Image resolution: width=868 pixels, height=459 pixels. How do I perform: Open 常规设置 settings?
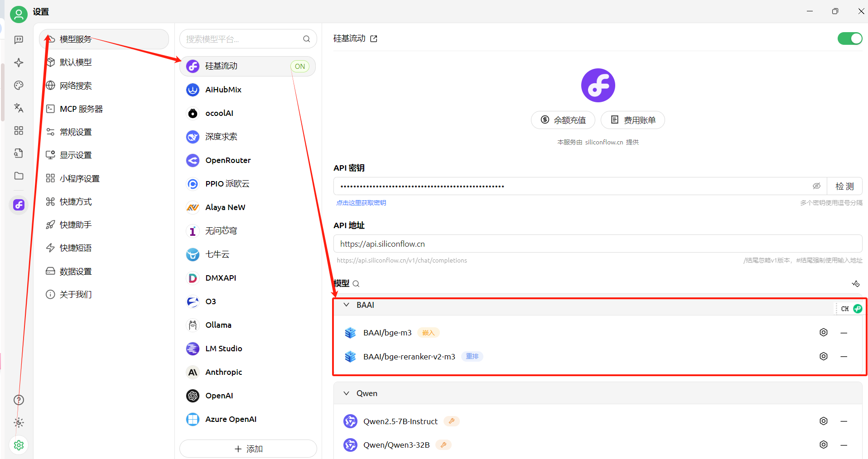coord(104,132)
